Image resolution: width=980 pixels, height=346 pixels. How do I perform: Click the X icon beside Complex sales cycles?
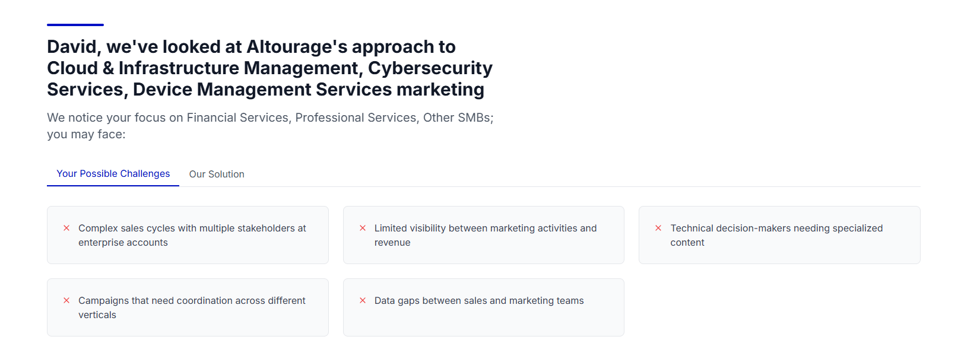[66, 228]
